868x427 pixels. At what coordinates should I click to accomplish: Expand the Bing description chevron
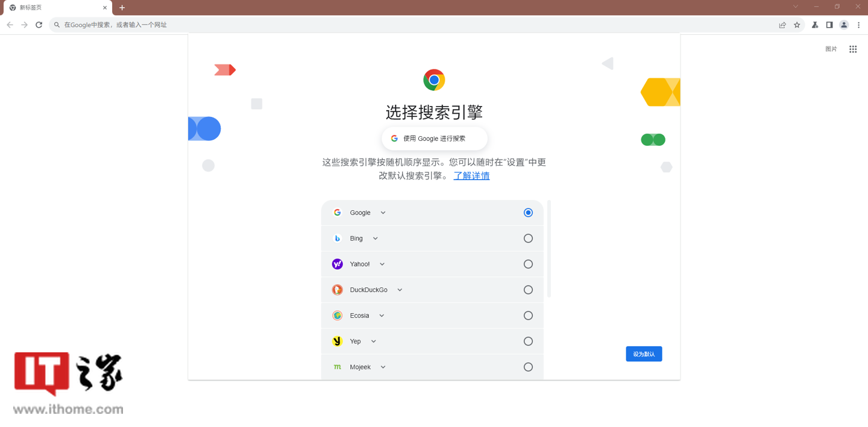point(375,238)
